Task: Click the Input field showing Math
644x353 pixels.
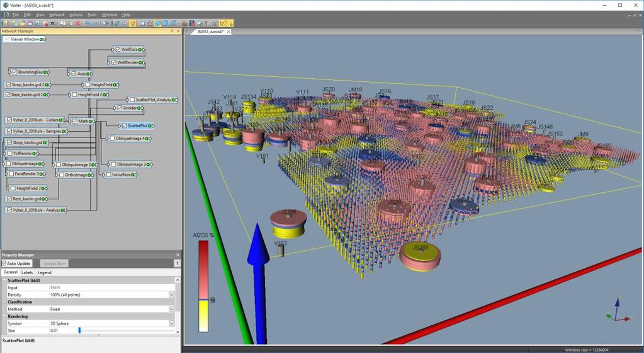Action: (x=111, y=287)
